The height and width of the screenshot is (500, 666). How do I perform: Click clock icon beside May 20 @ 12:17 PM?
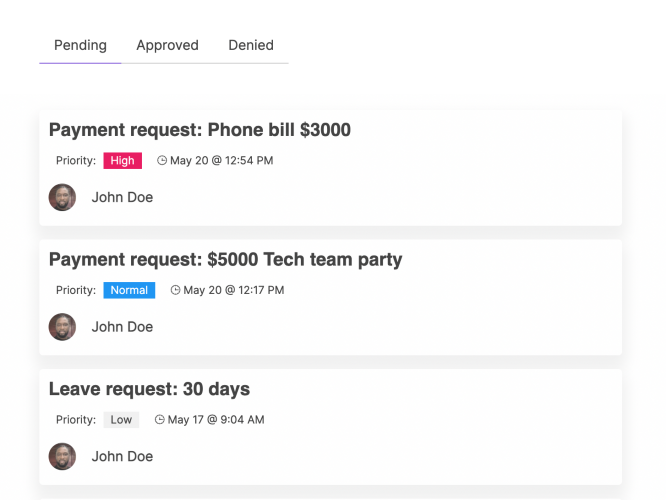coord(175,290)
